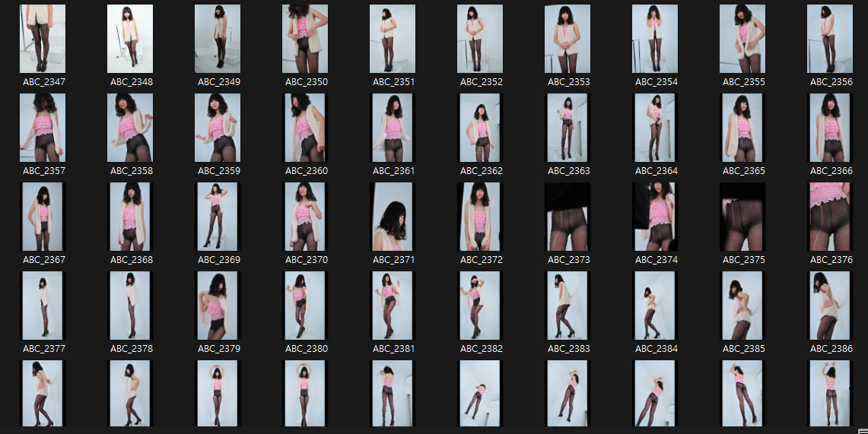Select the ABC_2382 file name text
Image resolution: width=868 pixels, height=434 pixels.
(481, 349)
